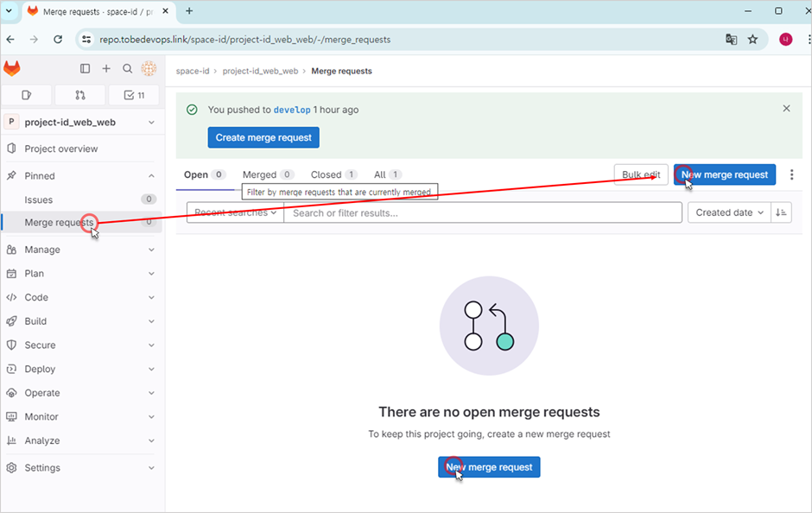Dismiss the pushed to develop alert
Viewport: 812px width, 513px height.
(x=786, y=109)
